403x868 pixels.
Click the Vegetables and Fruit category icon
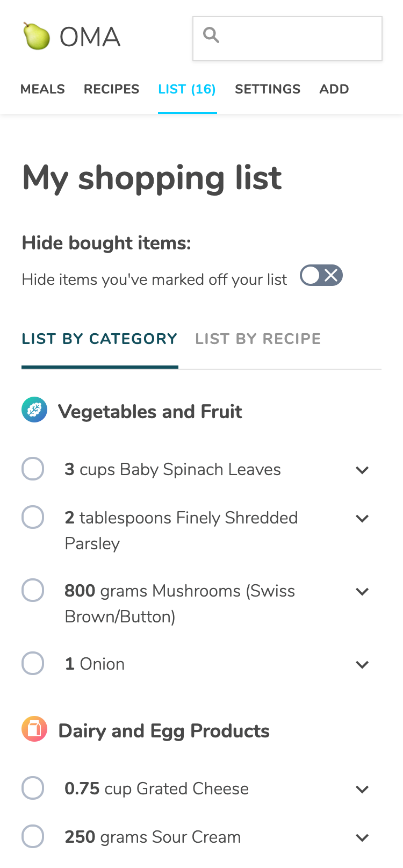(x=34, y=411)
